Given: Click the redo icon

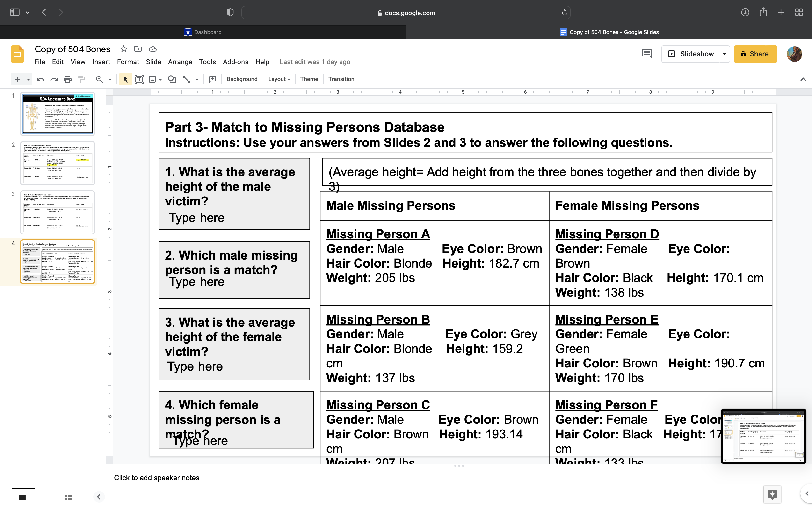Looking at the screenshot, I should [54, 79].
